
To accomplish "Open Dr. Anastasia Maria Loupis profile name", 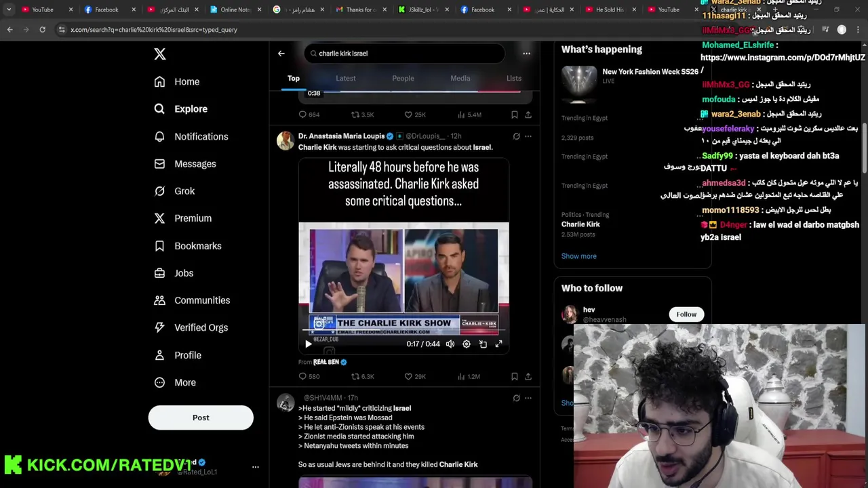I will (x=341, y=136).
